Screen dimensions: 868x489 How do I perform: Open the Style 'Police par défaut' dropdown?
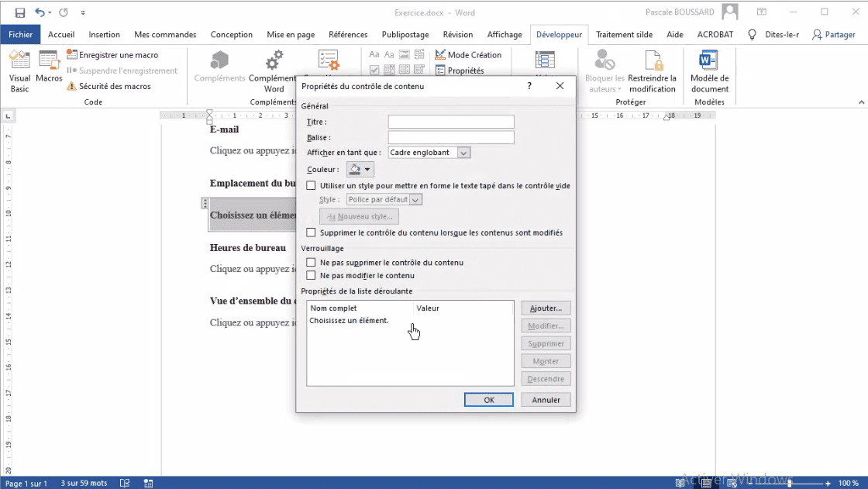pos(416,199)
